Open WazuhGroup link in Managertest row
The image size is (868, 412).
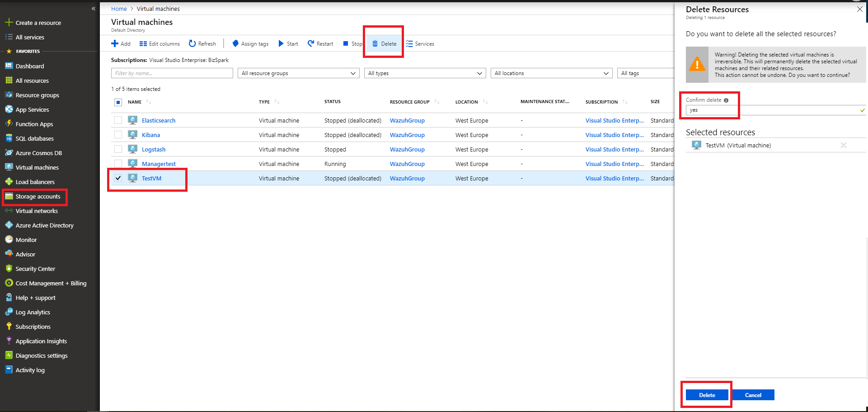pos(407,164)
